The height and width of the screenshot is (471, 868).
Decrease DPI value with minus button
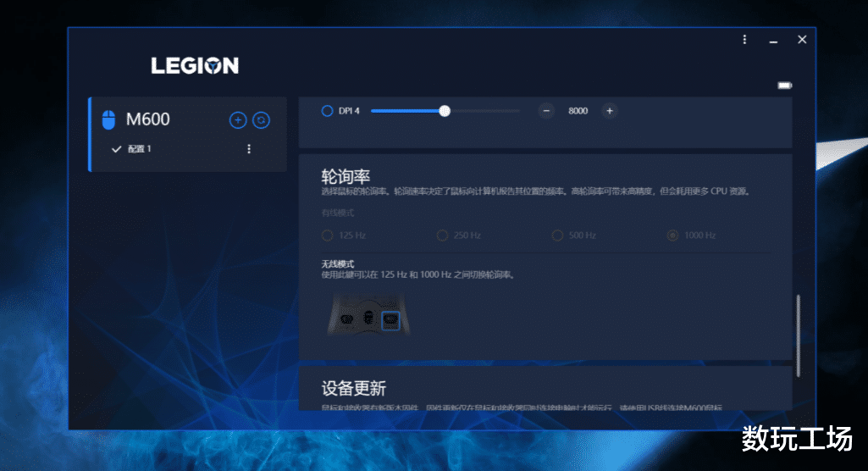(546, 111)
